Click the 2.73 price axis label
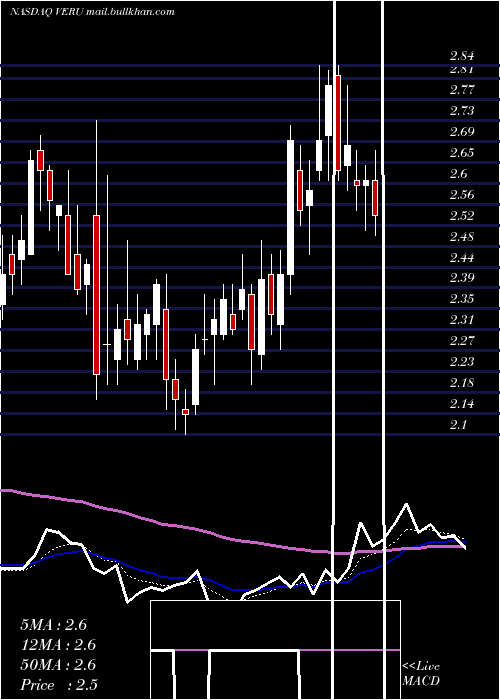Screen dimensions: 500x700 (x=462, y=111)
